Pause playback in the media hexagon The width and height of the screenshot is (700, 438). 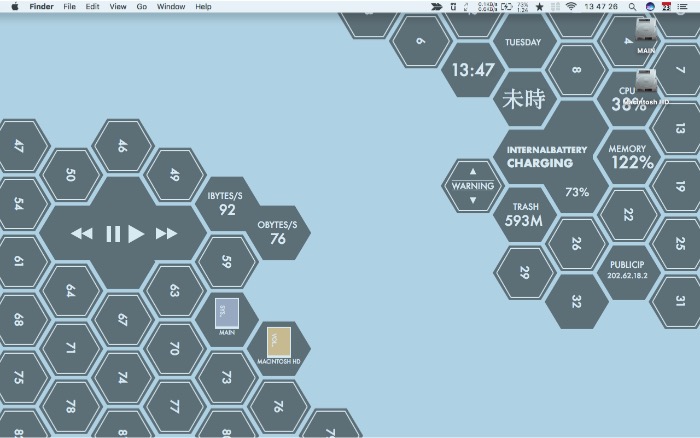113,234
